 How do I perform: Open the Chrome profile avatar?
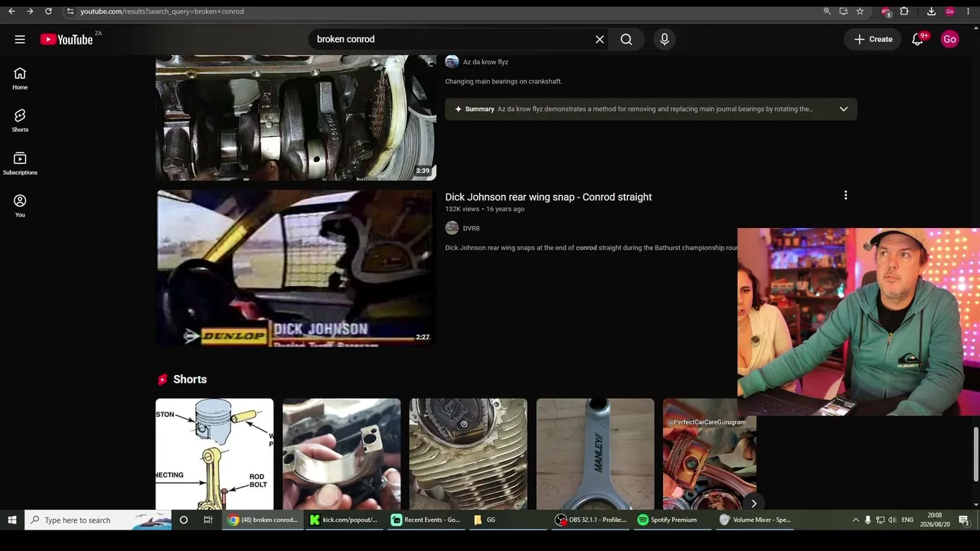point(950,11)
